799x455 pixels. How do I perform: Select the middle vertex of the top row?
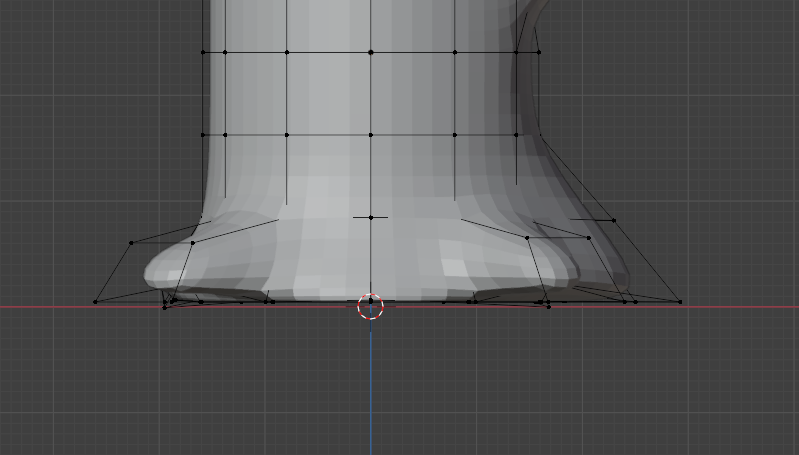click(371, 52)
